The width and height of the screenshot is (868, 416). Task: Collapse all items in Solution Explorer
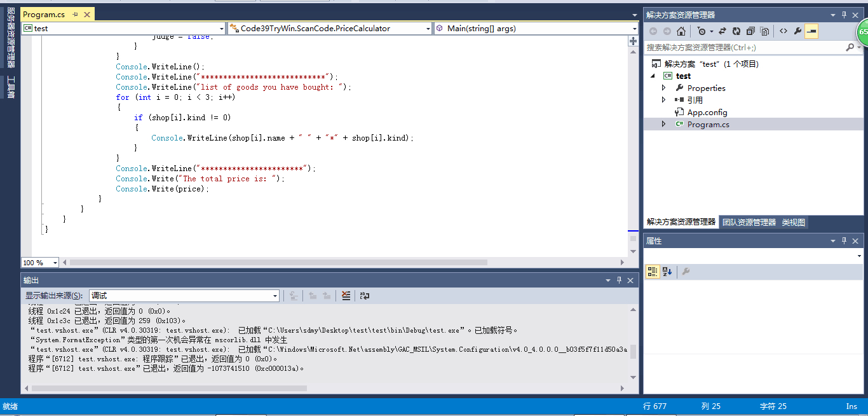point(750,31)
